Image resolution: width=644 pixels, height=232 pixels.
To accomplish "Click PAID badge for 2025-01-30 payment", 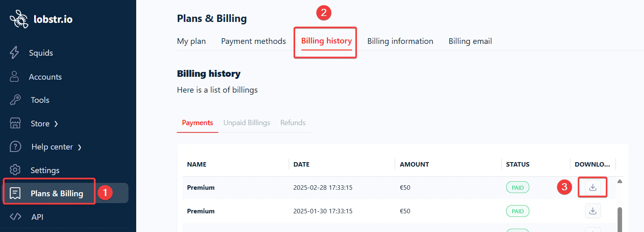I will 518,211.
